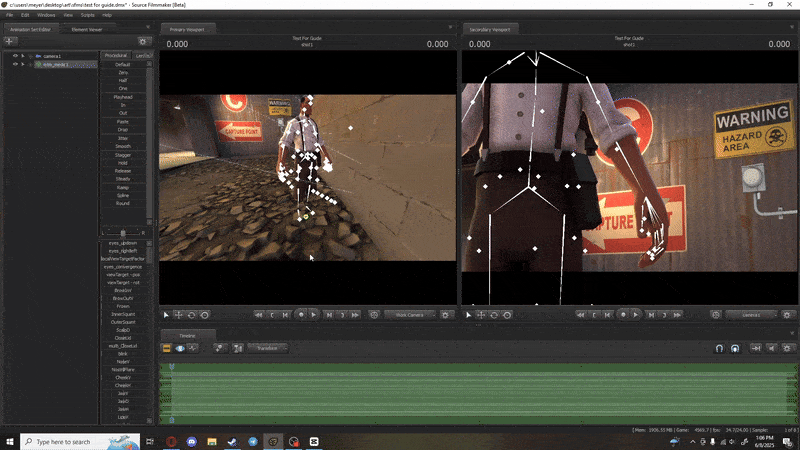This screenshot has width=800, height=450.
Task: Open Primary Viewport settings gear icon
Action: (x=446, y=314)
